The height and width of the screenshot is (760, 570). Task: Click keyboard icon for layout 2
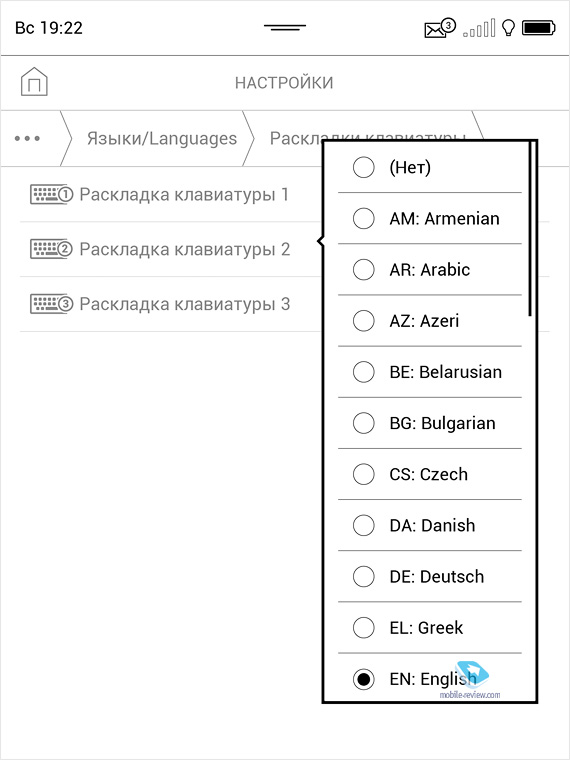(x=51, y=249)
